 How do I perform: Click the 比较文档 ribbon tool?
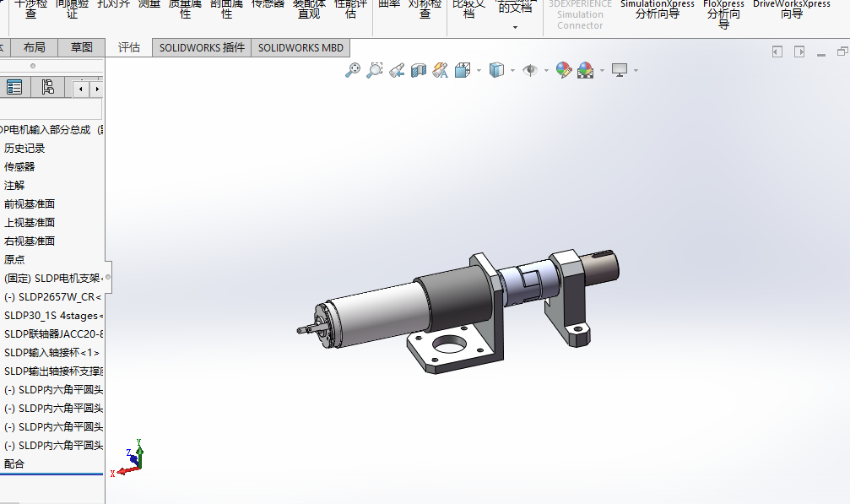[x=469, y=8]
